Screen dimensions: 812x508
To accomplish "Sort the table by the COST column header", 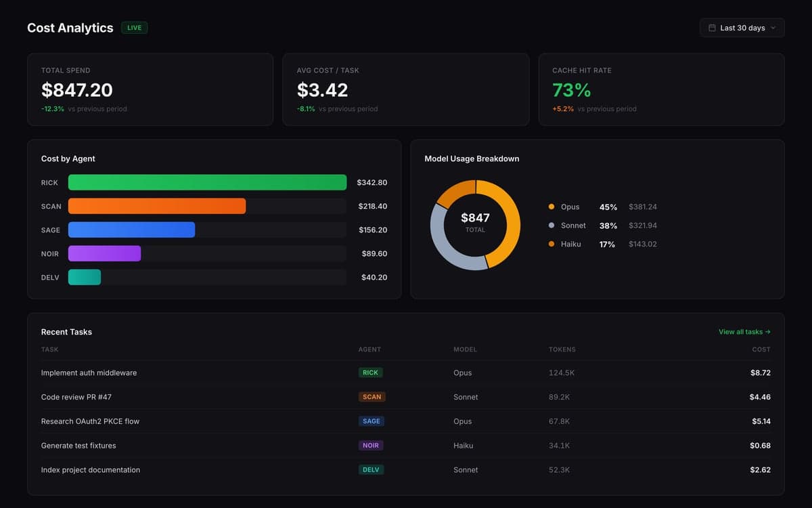I will click(761, 350).
